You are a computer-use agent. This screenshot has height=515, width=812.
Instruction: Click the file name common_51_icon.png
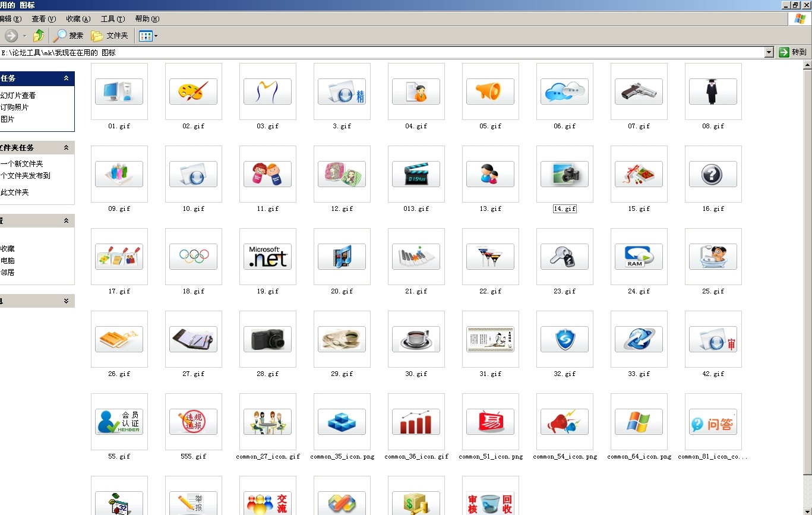(x=491, y=457)
